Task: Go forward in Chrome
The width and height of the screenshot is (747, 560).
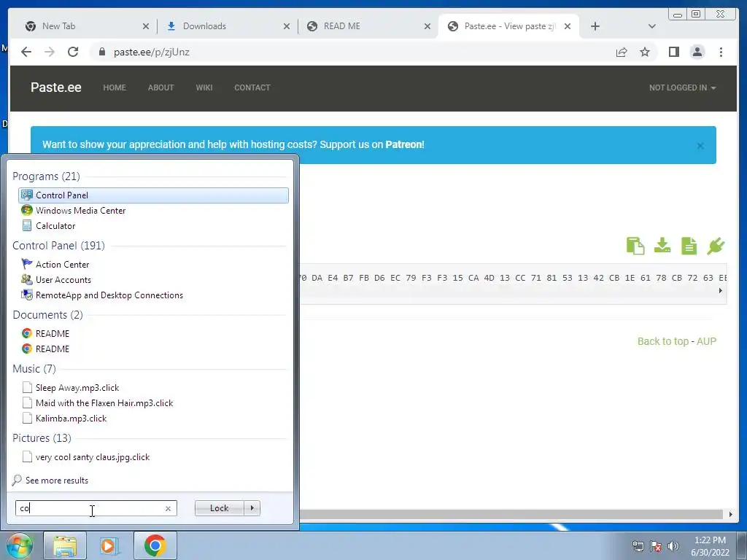Action: tap(50, 52)
